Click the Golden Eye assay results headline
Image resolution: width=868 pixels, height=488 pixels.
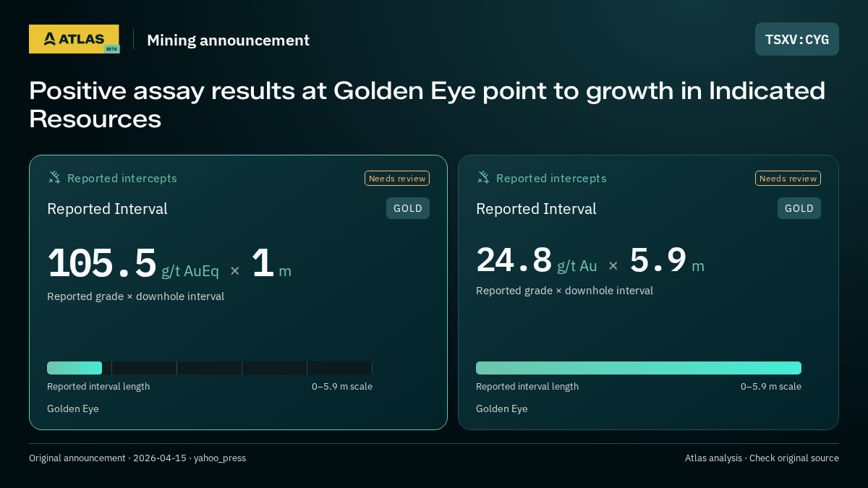click(427, 105)
